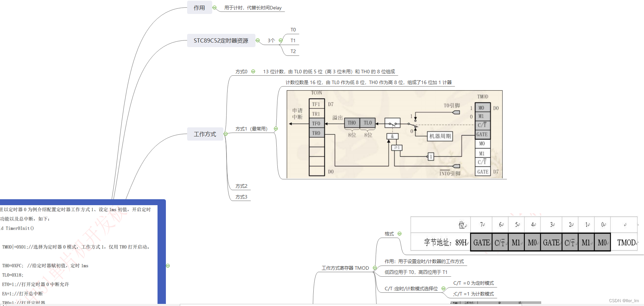
Task: Select the 3个 subtopic
Action: [271, 41]
